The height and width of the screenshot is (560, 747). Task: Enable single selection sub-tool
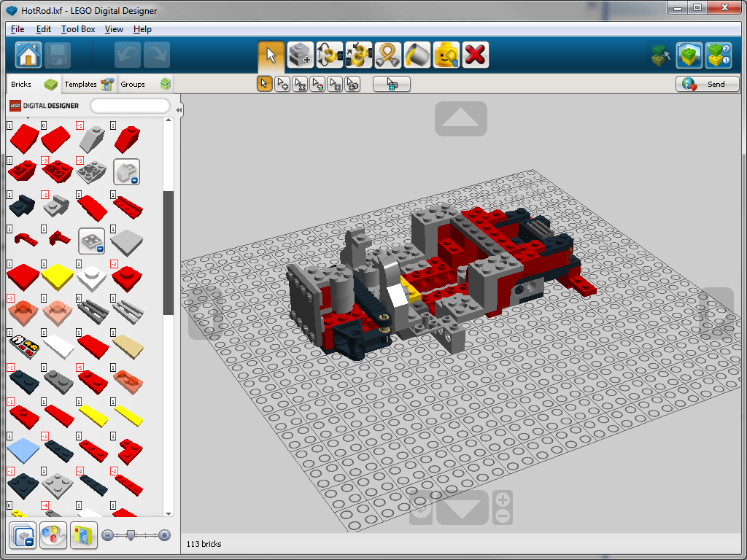(264, 85)
